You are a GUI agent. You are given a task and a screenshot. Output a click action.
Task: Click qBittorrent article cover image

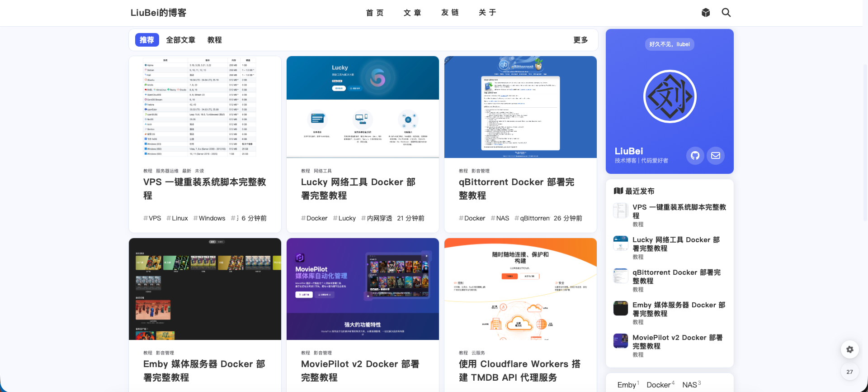tap(520, 107)
